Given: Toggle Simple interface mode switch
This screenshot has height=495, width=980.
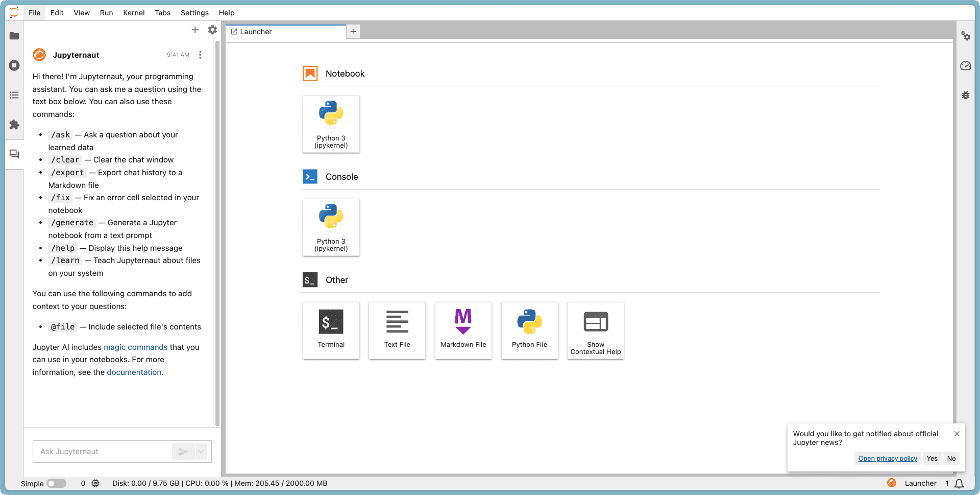Looking at the screenshot, I should coord(57,483).
